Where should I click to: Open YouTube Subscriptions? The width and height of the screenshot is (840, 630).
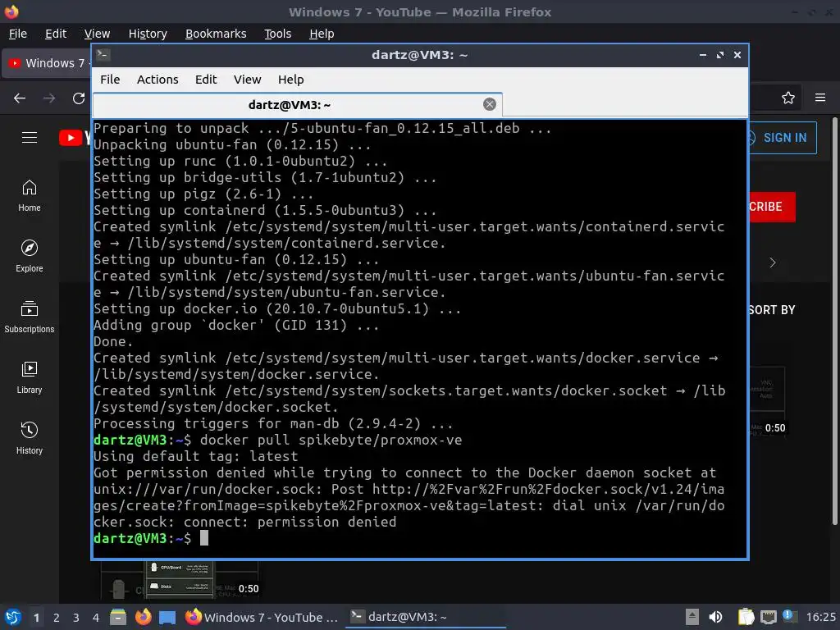[x=30, y=317]
